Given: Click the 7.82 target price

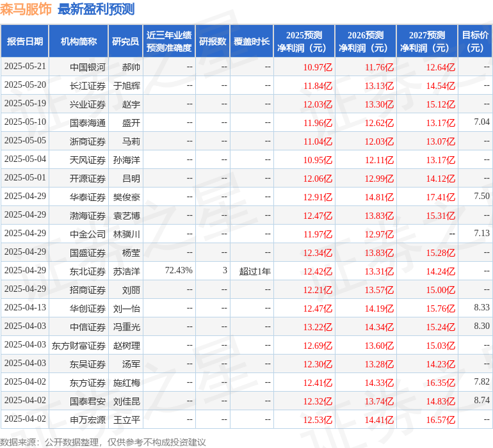Looking at the screenshot, I should [x=481, y=381].
